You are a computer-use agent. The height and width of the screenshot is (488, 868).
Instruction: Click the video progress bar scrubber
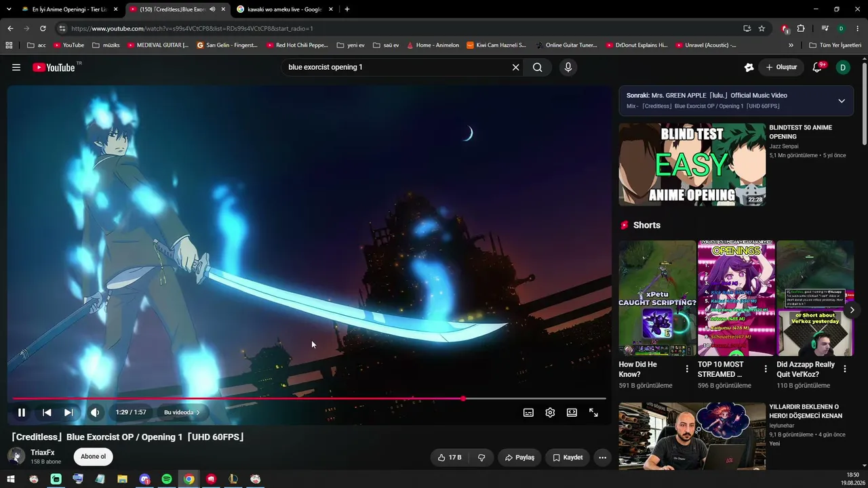pyautogui.click(x=463, y=399)
